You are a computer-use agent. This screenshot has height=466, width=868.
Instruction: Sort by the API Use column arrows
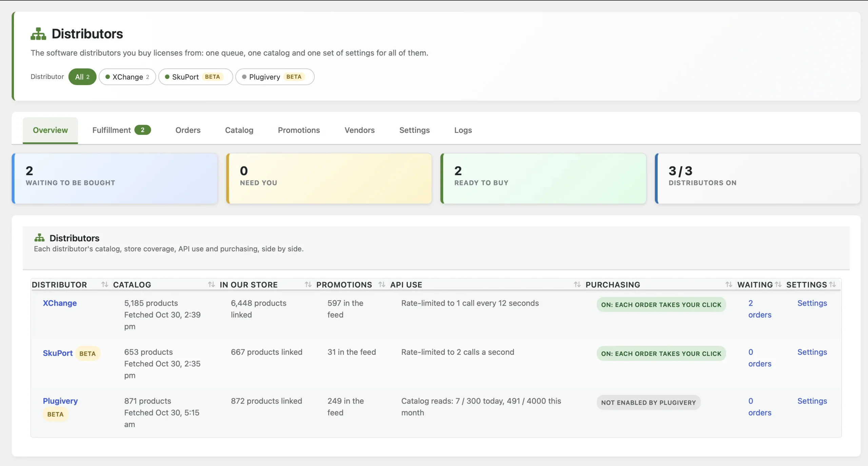pyautogui.click(x=577, y=285)
